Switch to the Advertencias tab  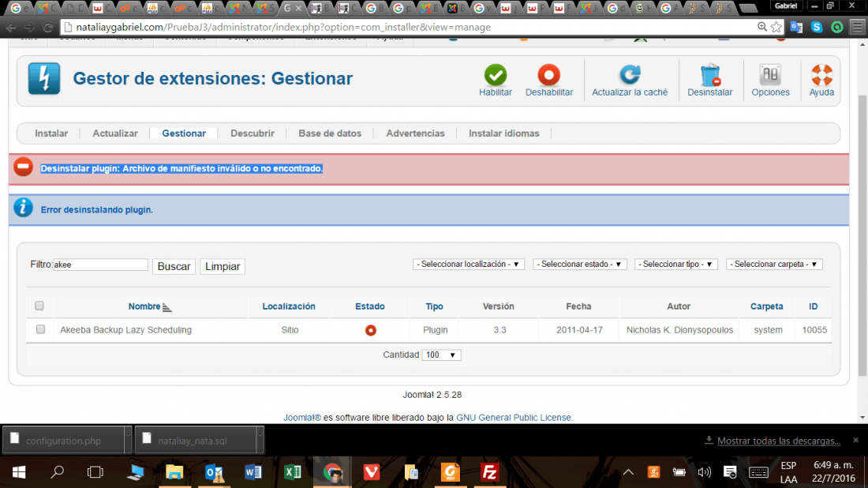(415, 133)
